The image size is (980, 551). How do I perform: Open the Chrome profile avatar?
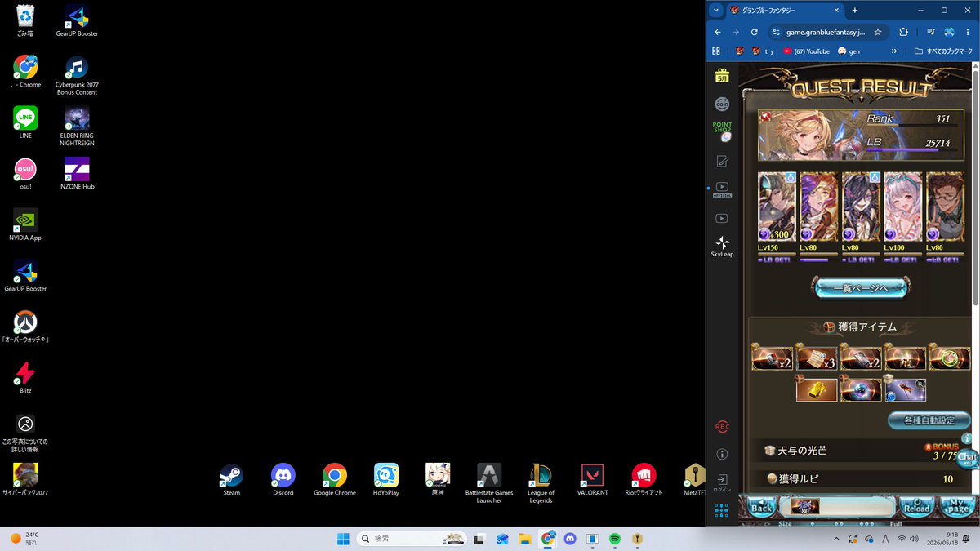pyautogui.click(x=950, y=32)
